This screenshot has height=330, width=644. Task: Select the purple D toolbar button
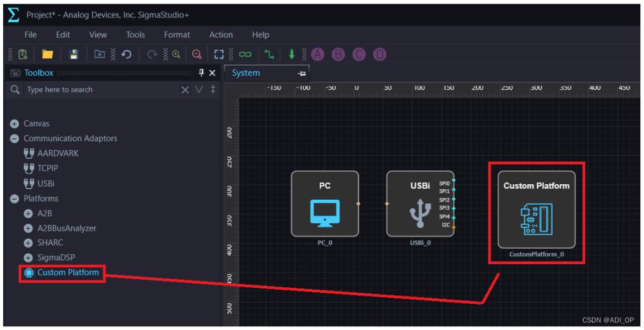(380, 54)
